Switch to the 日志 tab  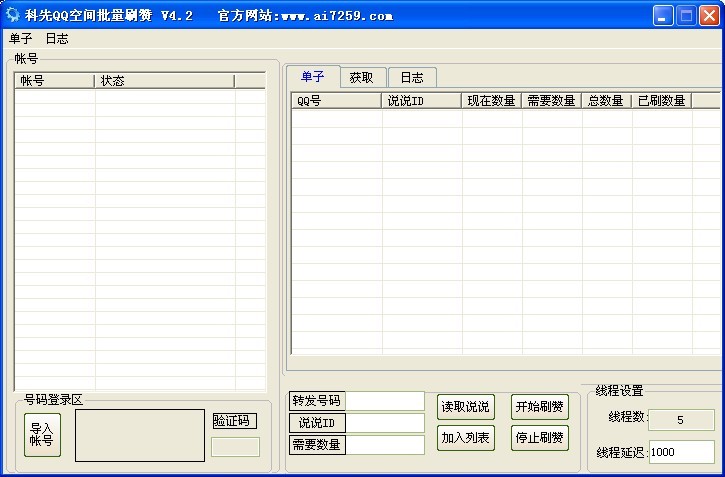[411, 78]
